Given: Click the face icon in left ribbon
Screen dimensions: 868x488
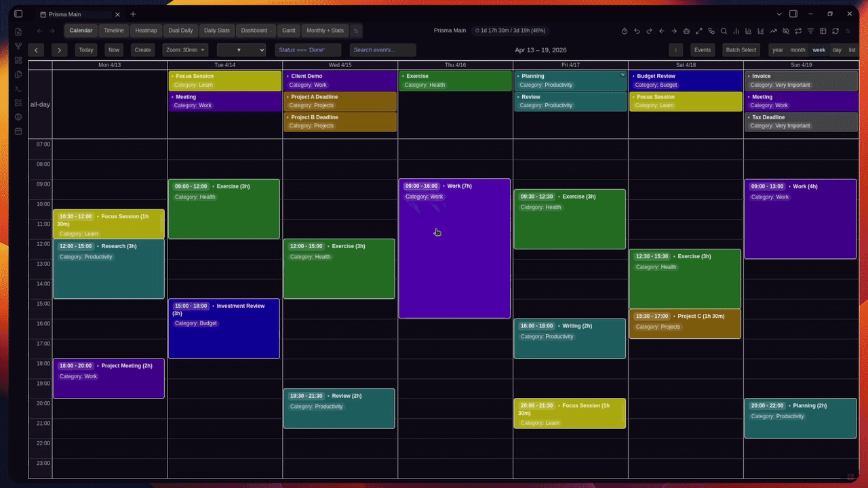Looking at the screenshot, I should point(18,117).
